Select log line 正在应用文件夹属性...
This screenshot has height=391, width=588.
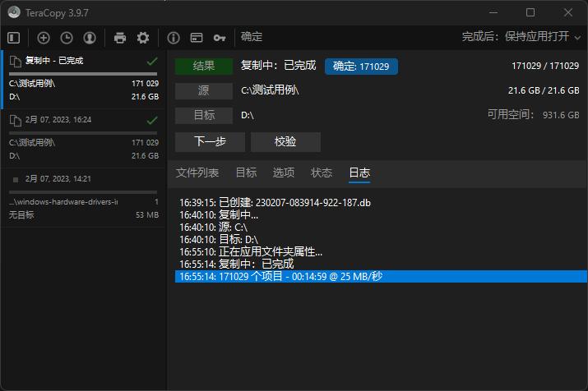click(381, 251)
